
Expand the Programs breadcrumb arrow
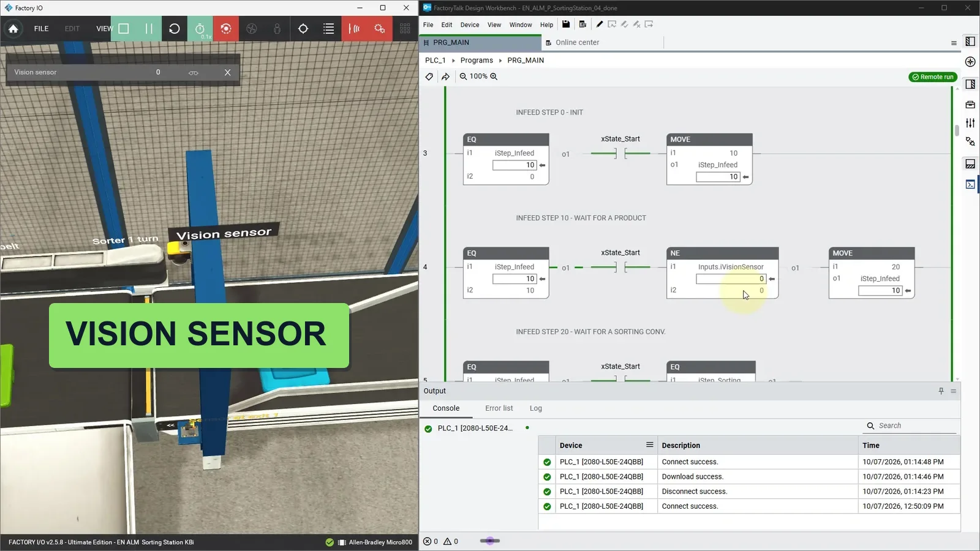click(500, 61)
